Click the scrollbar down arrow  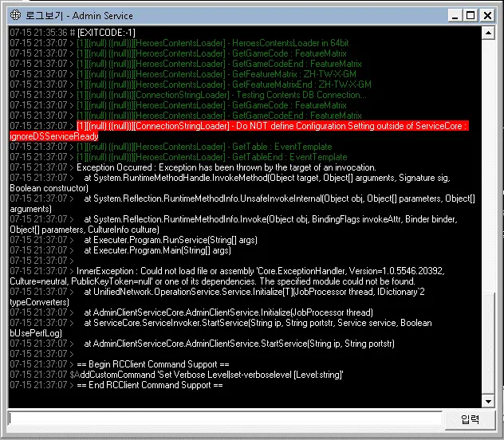pos(488,402)
